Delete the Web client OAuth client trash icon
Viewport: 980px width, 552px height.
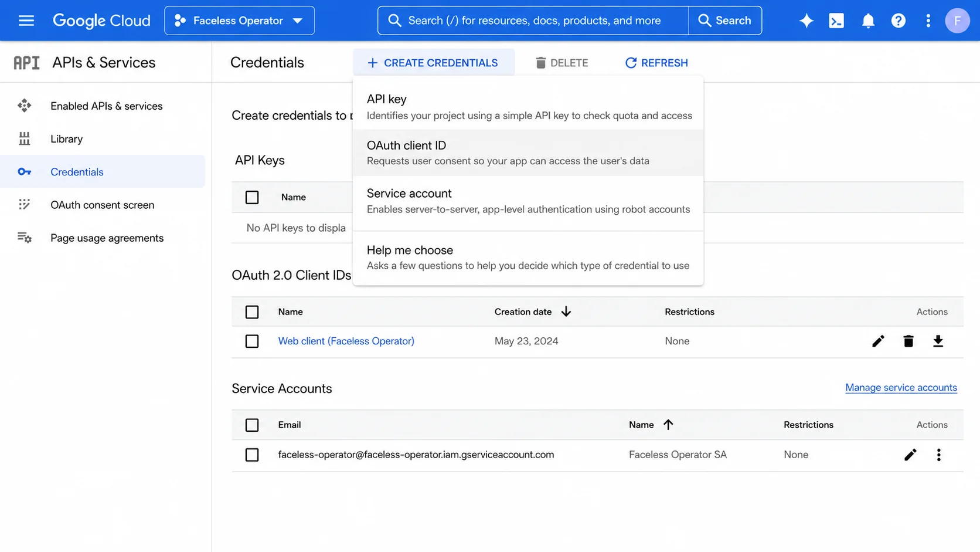click(x=908, y=341)
